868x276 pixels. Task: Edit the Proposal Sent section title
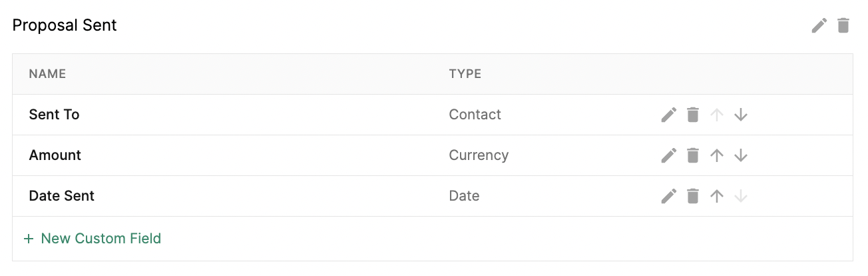pyautogui.click(x=819, y=26)
